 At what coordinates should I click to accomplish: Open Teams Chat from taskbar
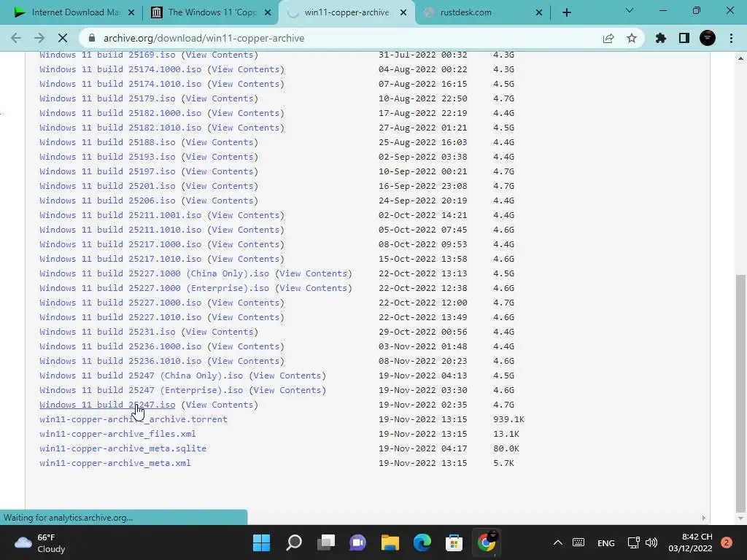tap(357, 542)
